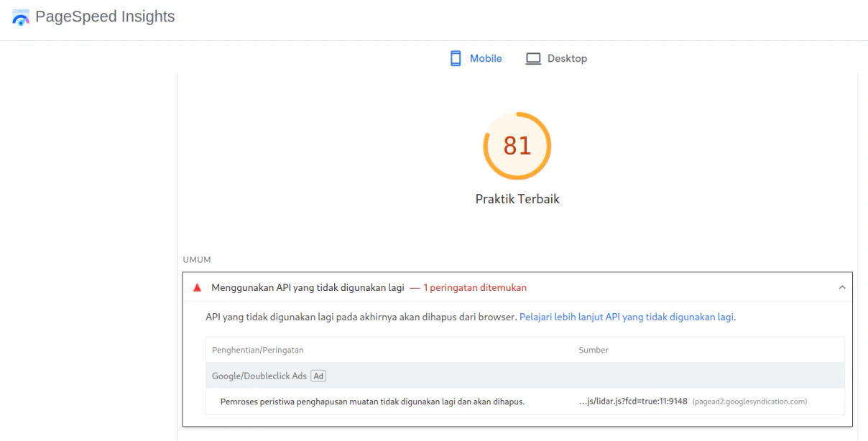Click the UMUM section label
The width and height of the screenshot is (868, 441).
point(197,260)
